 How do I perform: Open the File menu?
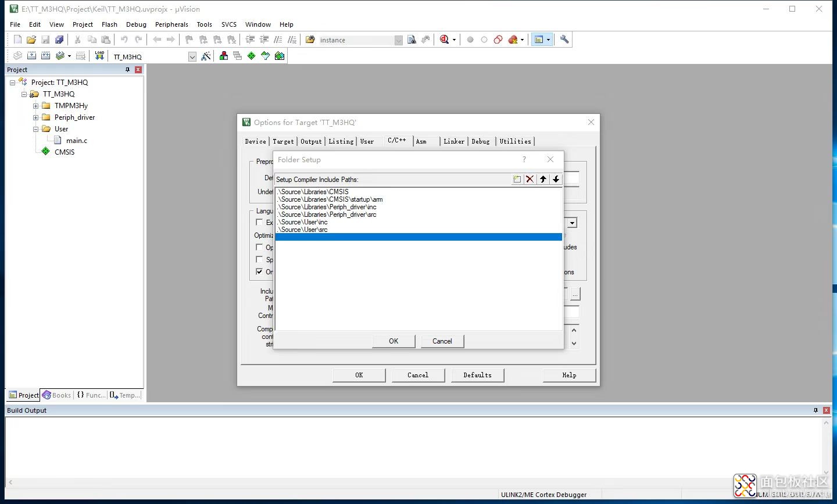click(15, 24)
